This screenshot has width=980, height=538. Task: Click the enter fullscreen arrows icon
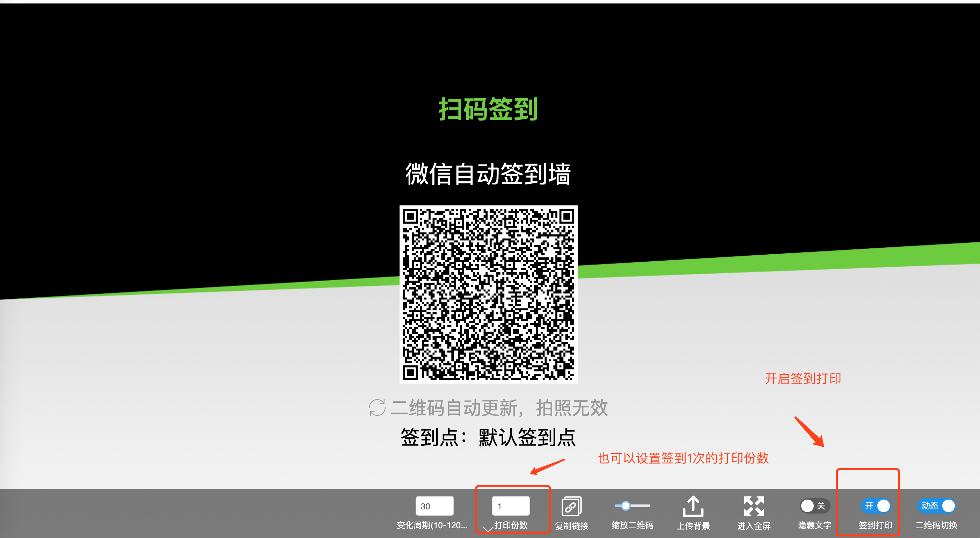pyautogui.click(x=754, y=507)
